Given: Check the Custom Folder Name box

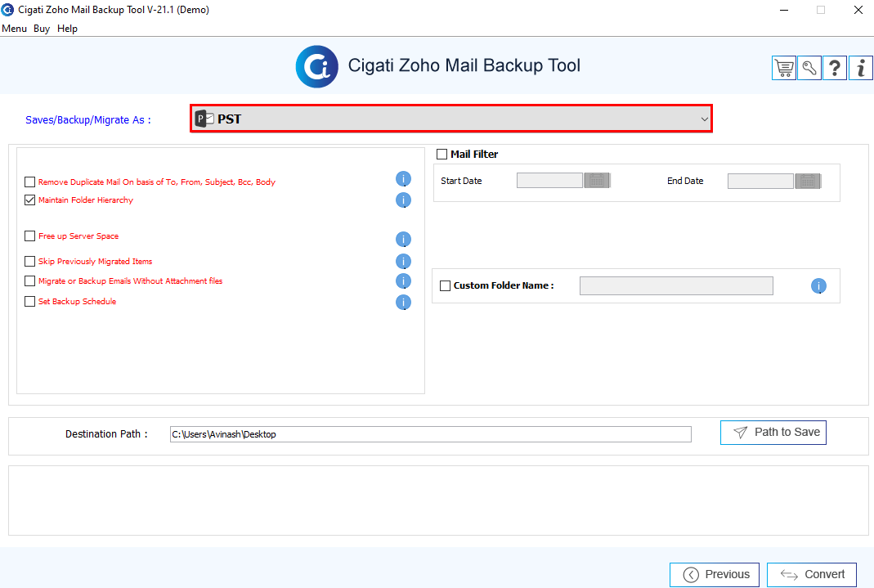Looking at the screenshot, I should click(446, 285).
